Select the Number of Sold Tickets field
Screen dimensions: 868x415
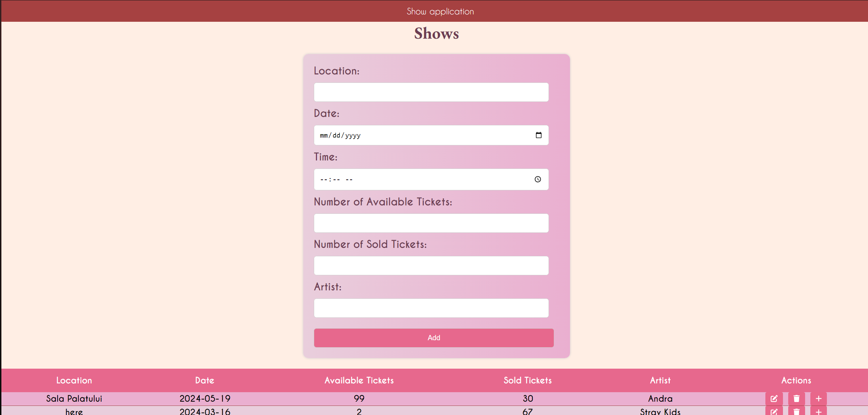pyautogui.click(x=431, y=265)
